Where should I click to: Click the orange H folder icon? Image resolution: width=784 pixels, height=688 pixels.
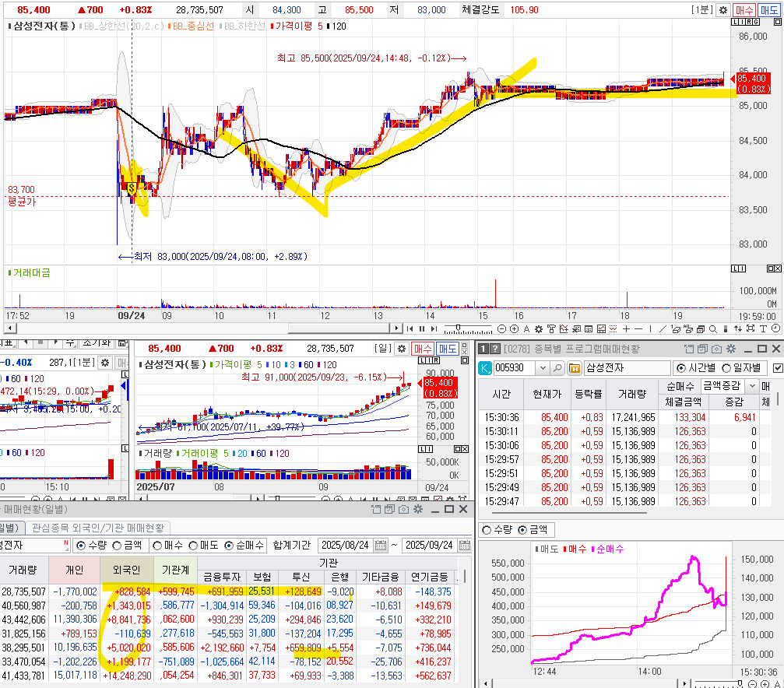pos(575,368)
